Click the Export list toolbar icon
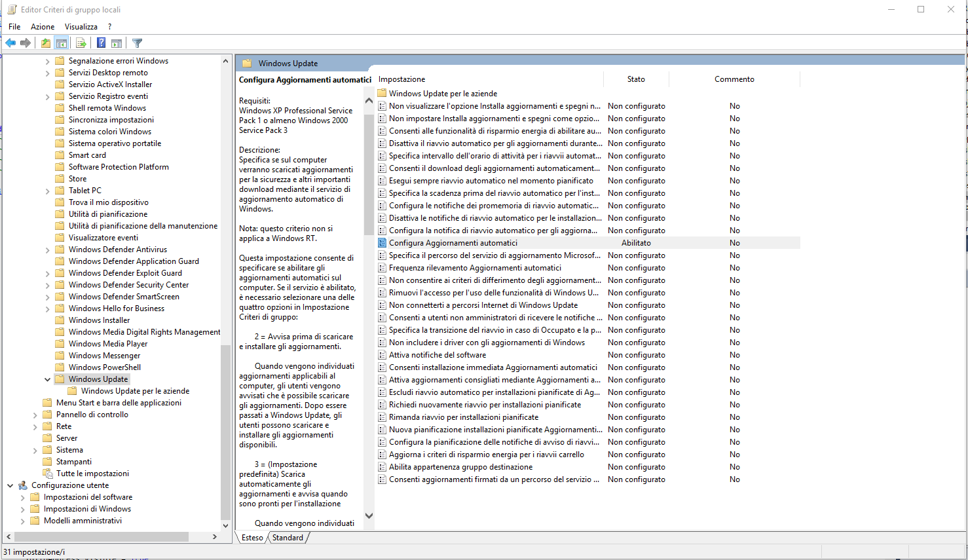Viewport: 968px width, 560px height. tap(81, 43)
